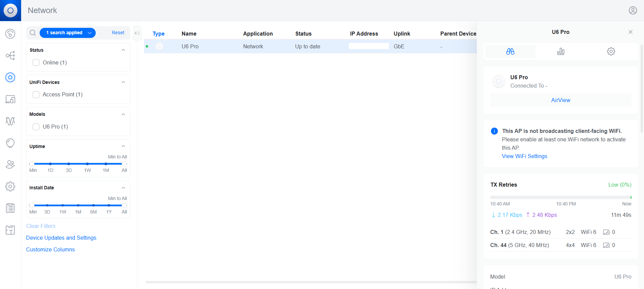This screenshot has height=289, width=644.
Task: Check the Online (1) status filter
Action: [x=36, y=62]
